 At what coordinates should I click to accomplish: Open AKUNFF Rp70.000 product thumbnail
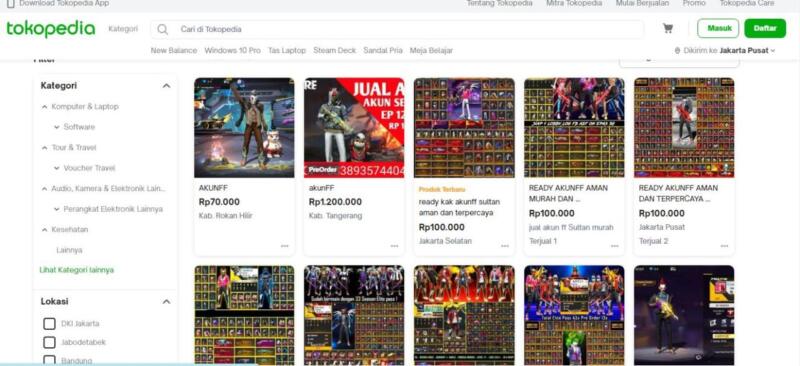click(x=244, y=128)
